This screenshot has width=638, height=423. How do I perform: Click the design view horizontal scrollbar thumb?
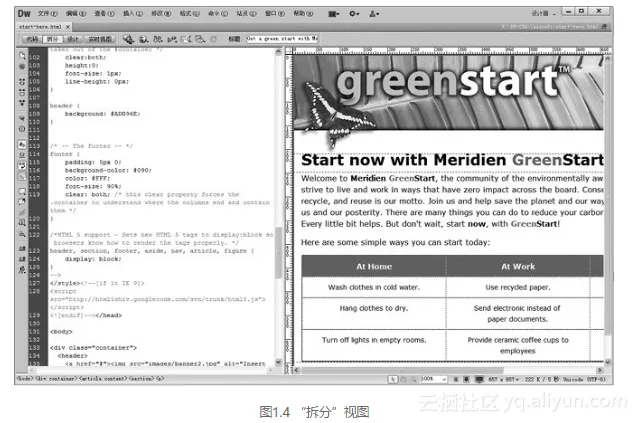(x=402, y=371)
